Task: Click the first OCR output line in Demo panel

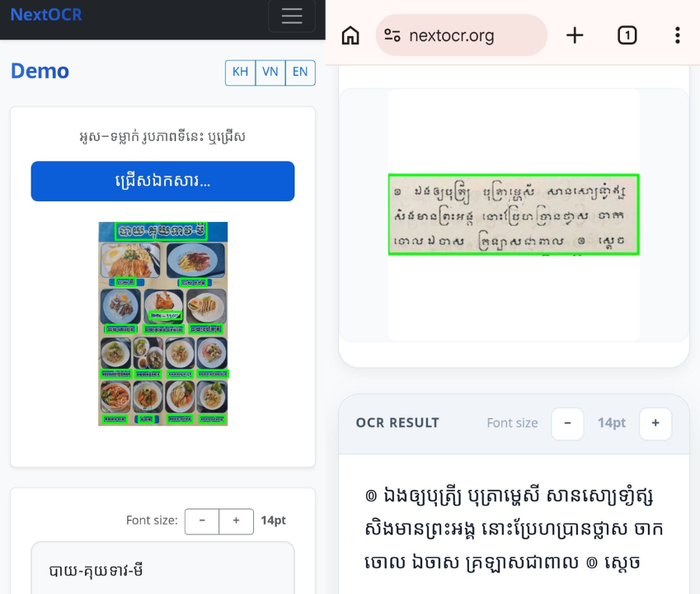Action: (x=96, y=571)
